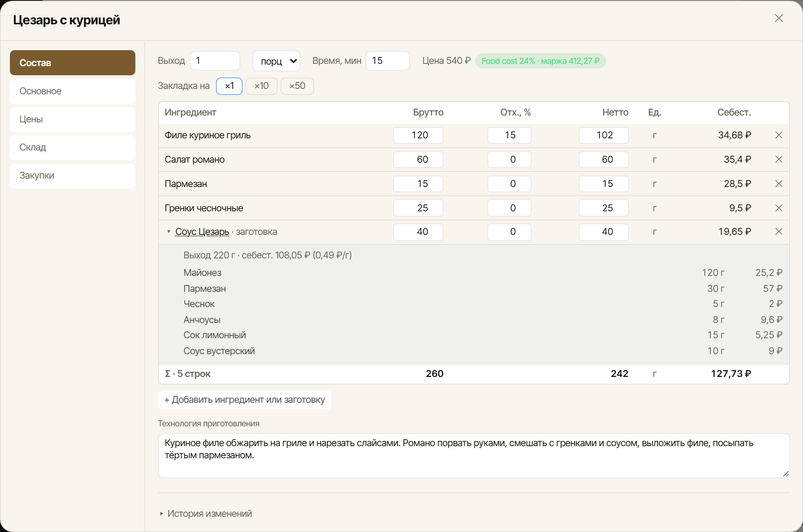The width and height of the screenshot is (803, 532).
Task: Remove Филе куриное гриль row
Action: tap(779, 135)
